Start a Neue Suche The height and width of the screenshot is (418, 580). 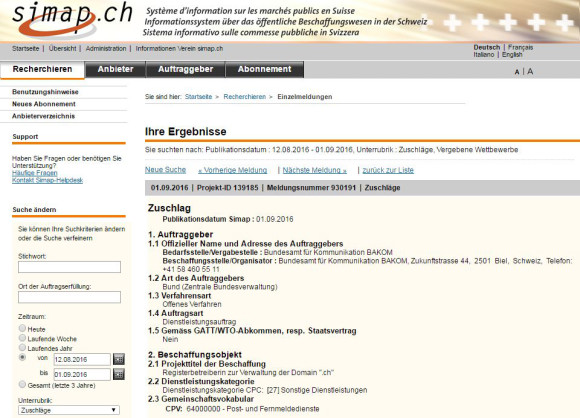point(165,170)
